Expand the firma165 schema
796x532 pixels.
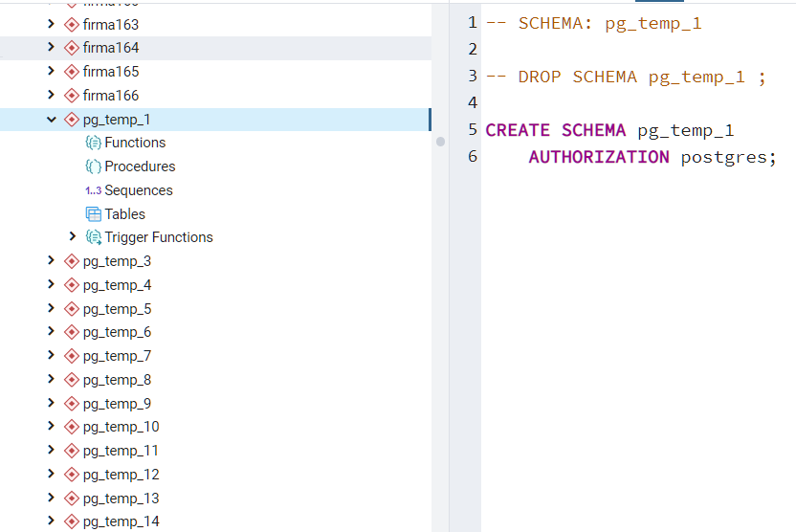coord(52,72)
